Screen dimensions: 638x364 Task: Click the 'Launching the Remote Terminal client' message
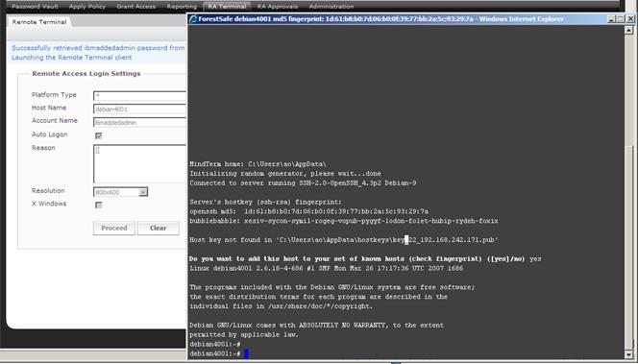pos(72,58)
